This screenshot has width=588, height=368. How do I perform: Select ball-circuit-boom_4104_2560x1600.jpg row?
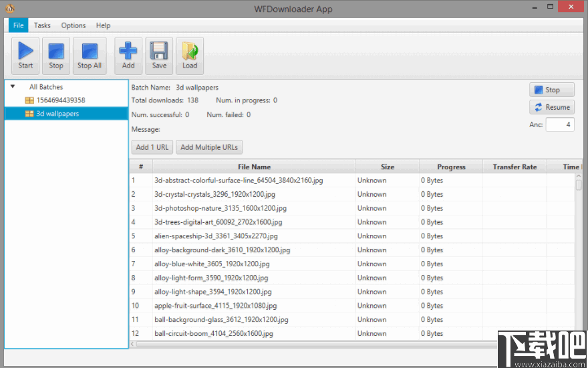[352, 333]
